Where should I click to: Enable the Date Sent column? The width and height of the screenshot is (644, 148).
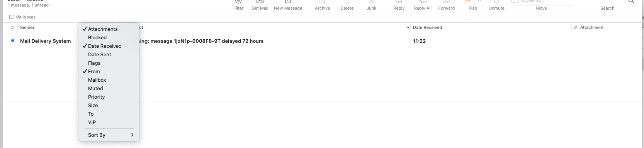pos(109,54)
